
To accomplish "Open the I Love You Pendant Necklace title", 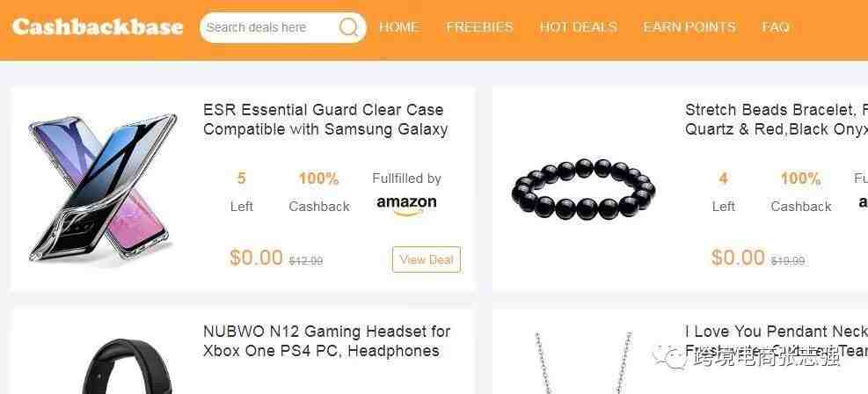I will click(777, 341).
